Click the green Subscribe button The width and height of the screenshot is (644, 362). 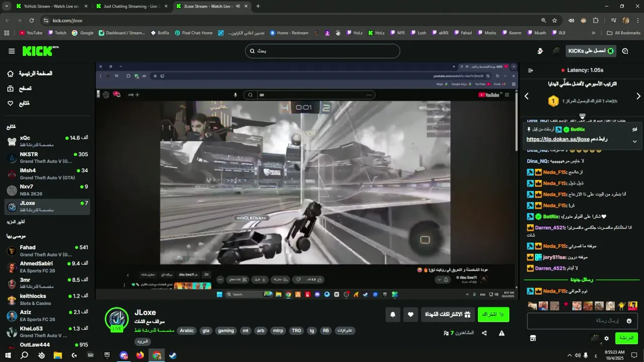pyautogui.click(x=493, y=315)
